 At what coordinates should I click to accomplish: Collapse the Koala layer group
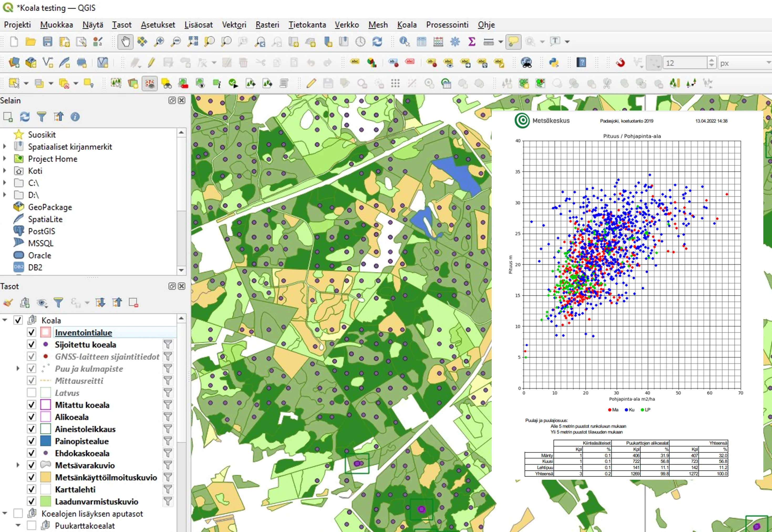point(5,320)
